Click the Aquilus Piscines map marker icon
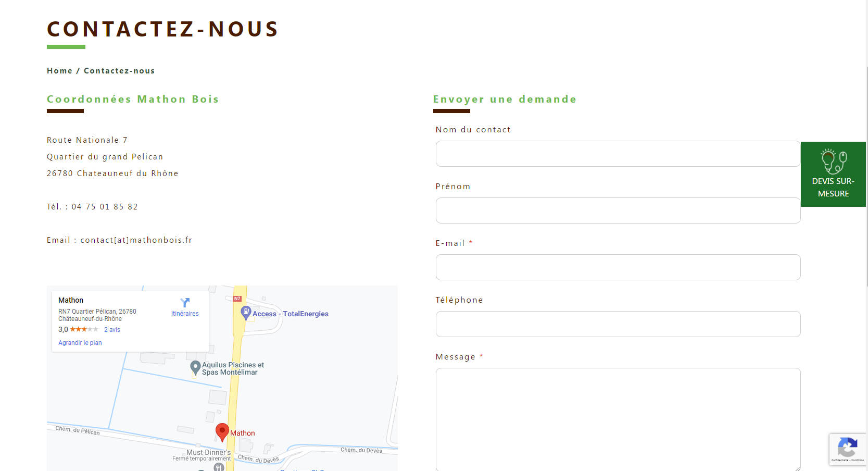Screen dimensions: 868x471 point(195,368)
